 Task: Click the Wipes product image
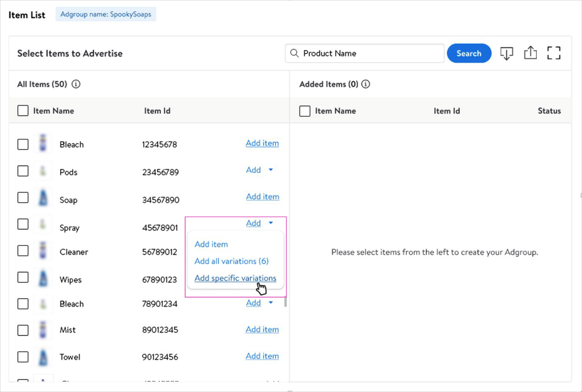pos(43,278)
